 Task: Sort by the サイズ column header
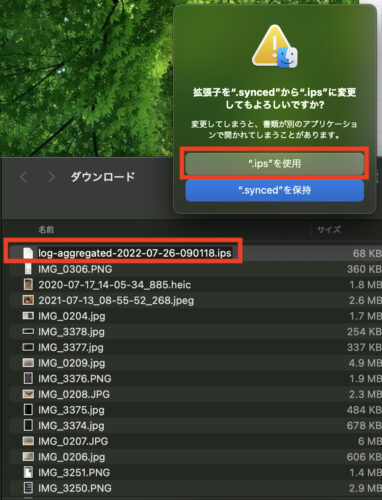coord(329,230)
